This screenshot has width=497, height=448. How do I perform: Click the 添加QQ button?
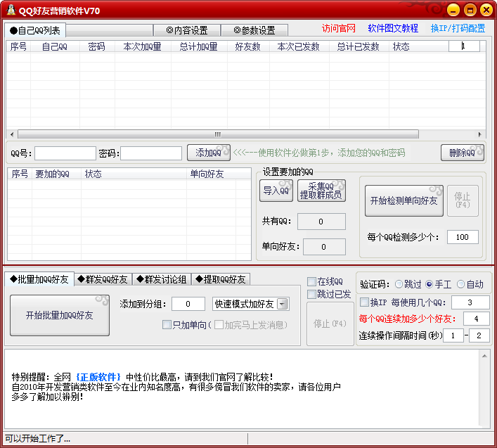click(208, 153)
